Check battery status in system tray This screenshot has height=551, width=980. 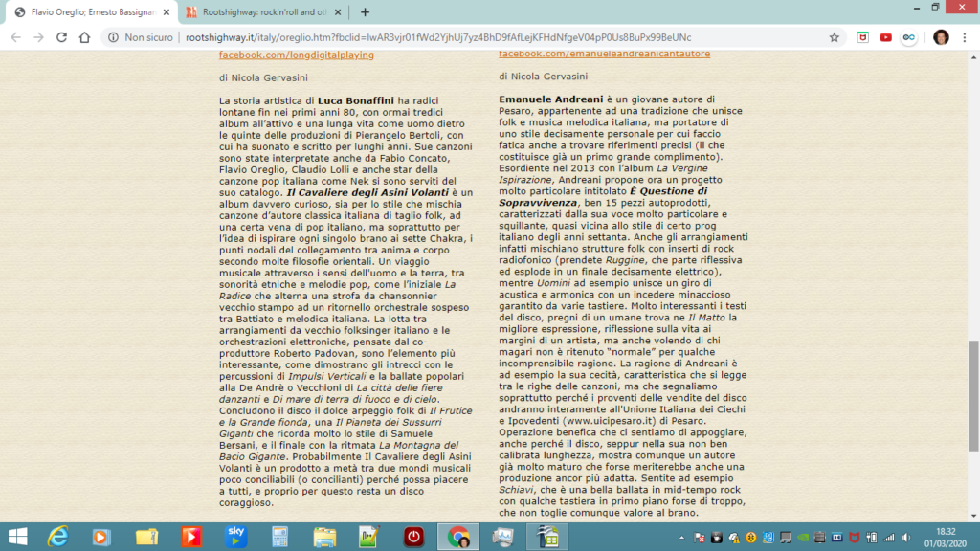pyautogui.click(x=872, y=538)
